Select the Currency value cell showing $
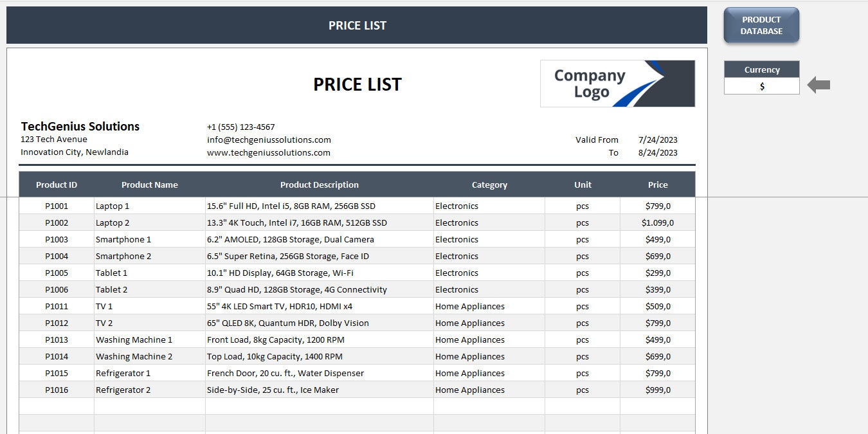The height and width of the screenshot is (434, 868). [762, 86]
